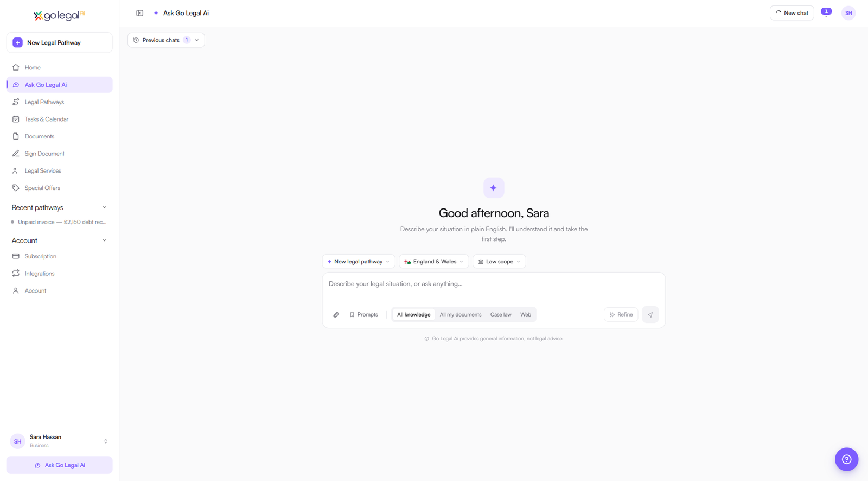Open Ask Go Legal Ai sidebar item
Viewport: 868px width, 481px height.
point(59,85)
